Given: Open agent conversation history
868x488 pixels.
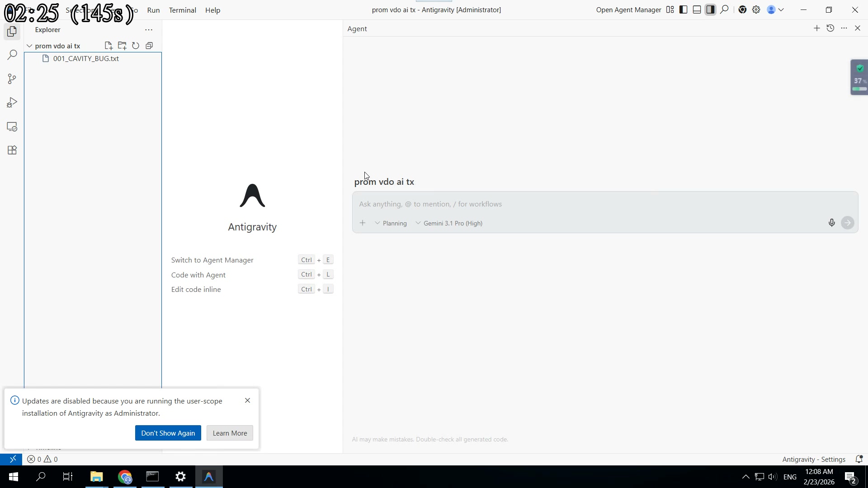Looking at the screenshot, I should coord(830,28).
